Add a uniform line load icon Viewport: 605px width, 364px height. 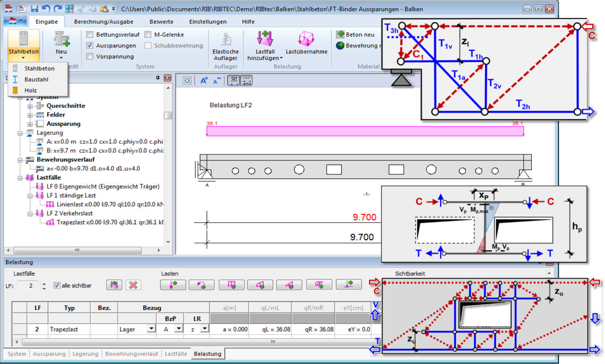point(231,285)
